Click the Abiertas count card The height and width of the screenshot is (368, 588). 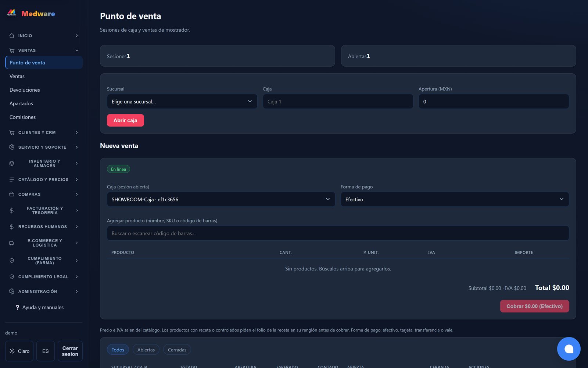point(458,56)
